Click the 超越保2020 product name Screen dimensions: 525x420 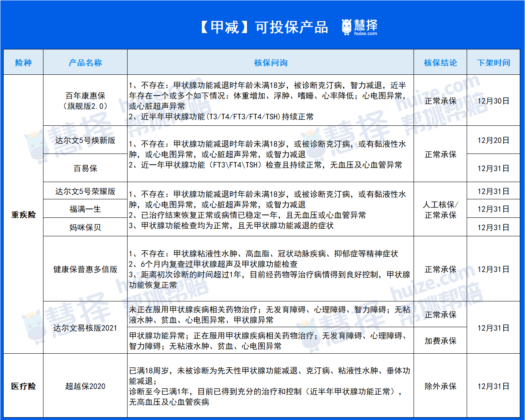tap(85, 386)
